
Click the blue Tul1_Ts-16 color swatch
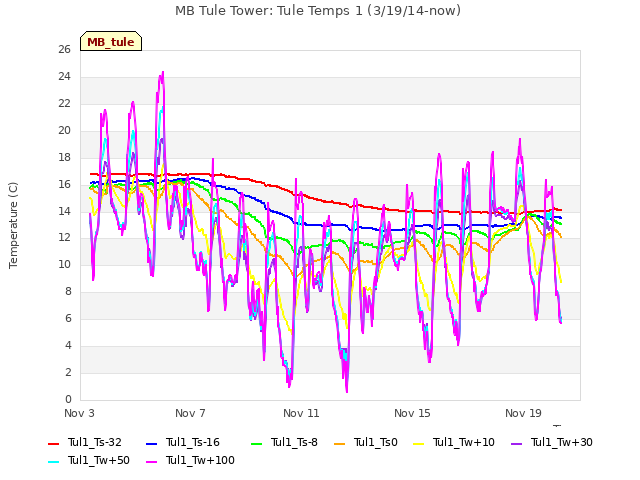point(151,444)
